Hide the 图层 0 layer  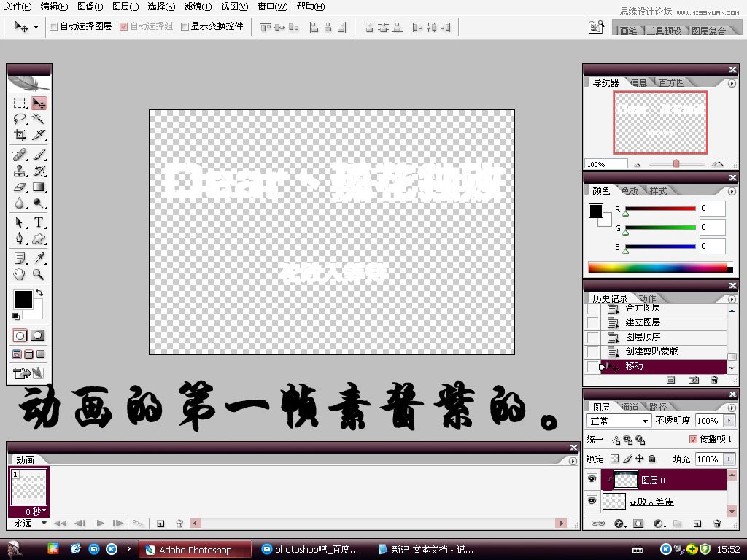pyautogui.click(x=592, y=479)
